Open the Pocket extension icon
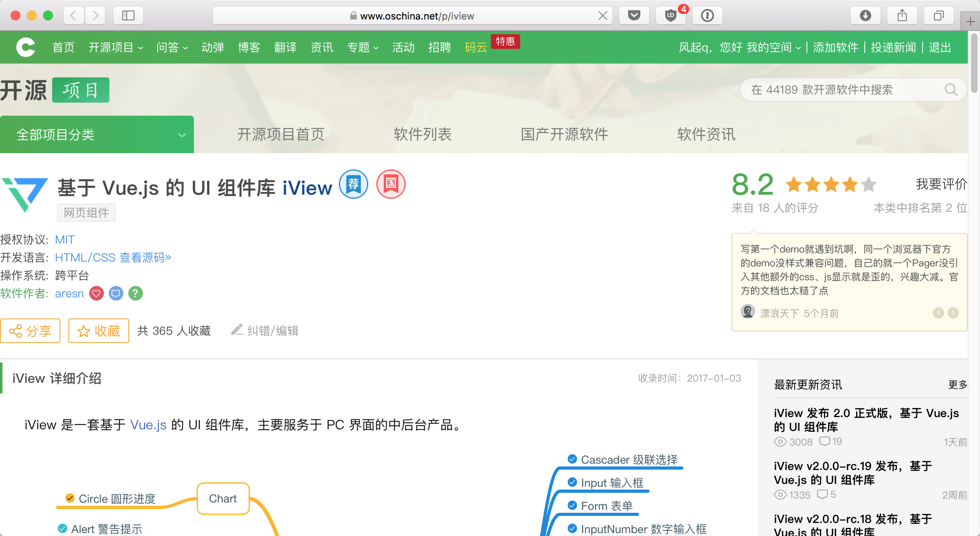The image size is (980, 536). coord(634,16)
